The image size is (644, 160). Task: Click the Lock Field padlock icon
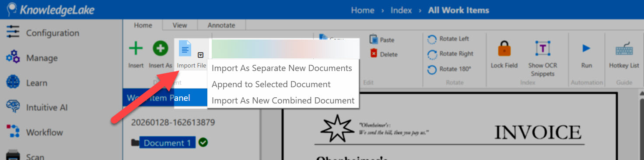click(x=504, y=49)
